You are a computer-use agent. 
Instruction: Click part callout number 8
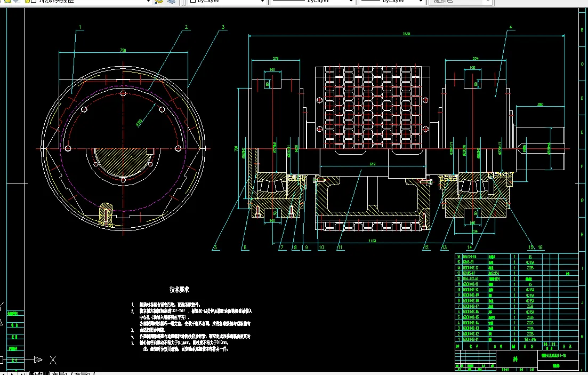(x=295, y=248)
